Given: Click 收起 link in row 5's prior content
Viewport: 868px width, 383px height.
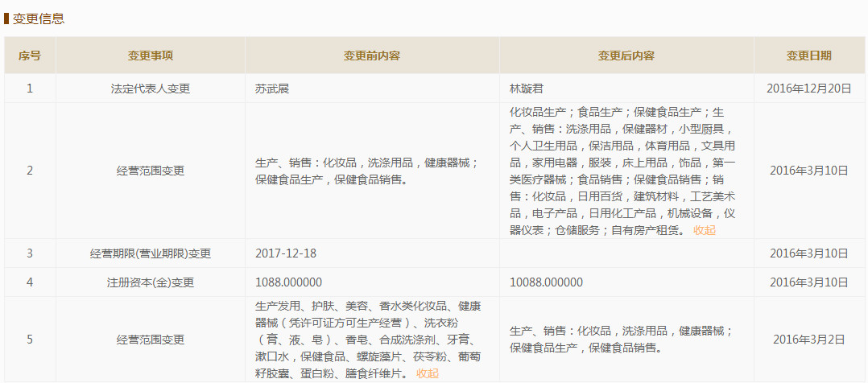Looking at the screenshot, I should [428, 373].
